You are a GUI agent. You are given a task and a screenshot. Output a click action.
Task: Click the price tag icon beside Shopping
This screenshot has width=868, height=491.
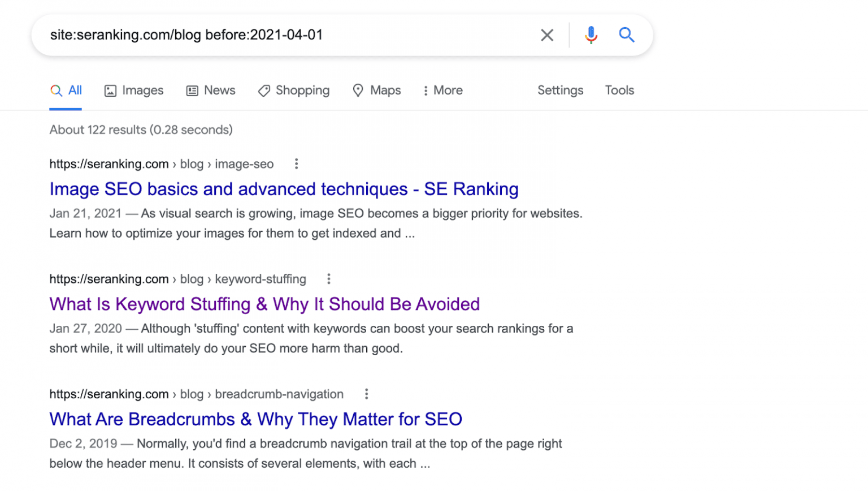(x=264, y=90)
